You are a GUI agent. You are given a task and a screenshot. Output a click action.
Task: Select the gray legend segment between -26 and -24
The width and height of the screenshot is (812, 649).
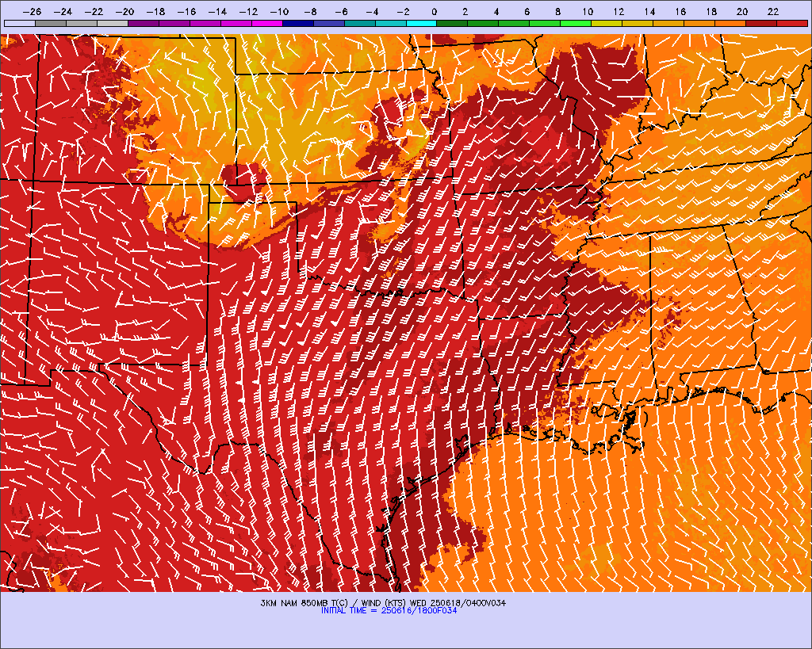[x=51, y=23]
